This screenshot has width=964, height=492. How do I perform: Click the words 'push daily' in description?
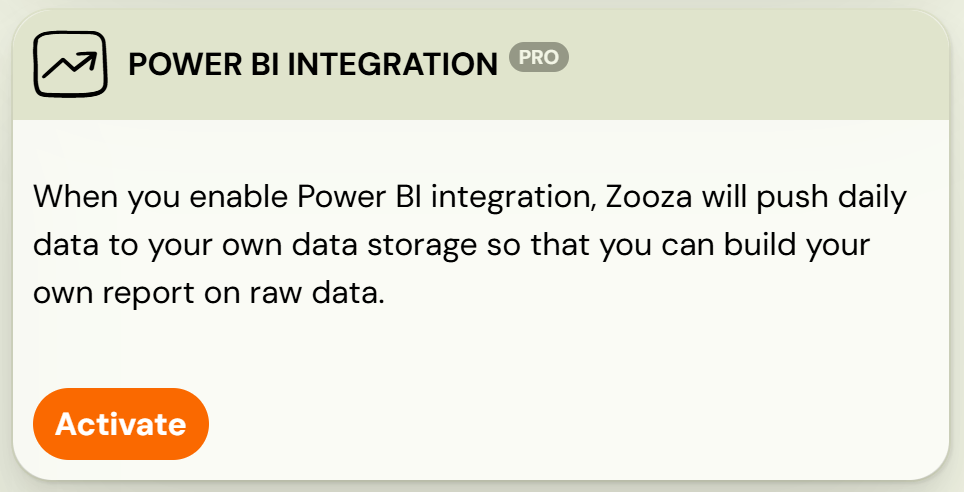pos(832,198)
